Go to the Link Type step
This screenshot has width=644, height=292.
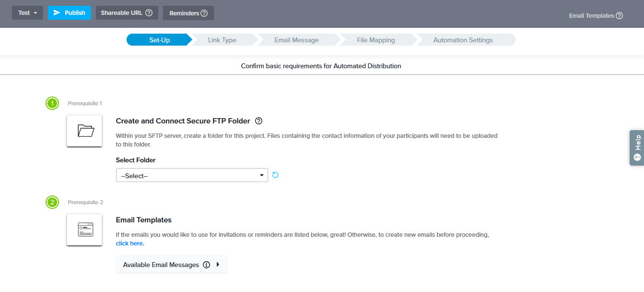(x=222, y=40)
